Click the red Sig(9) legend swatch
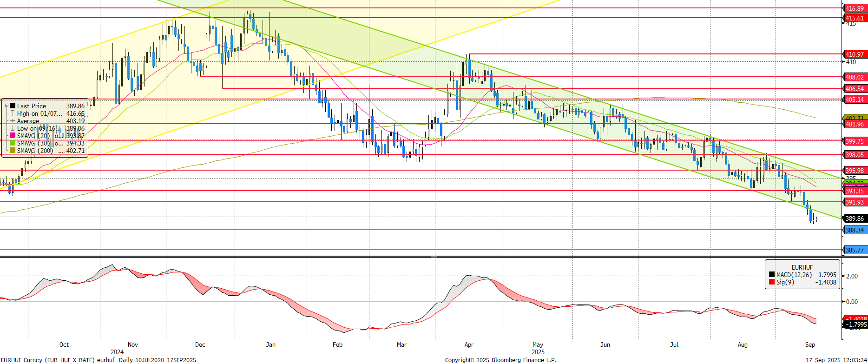Viewport: 868px width, 364px height. (x=772, y=282)
